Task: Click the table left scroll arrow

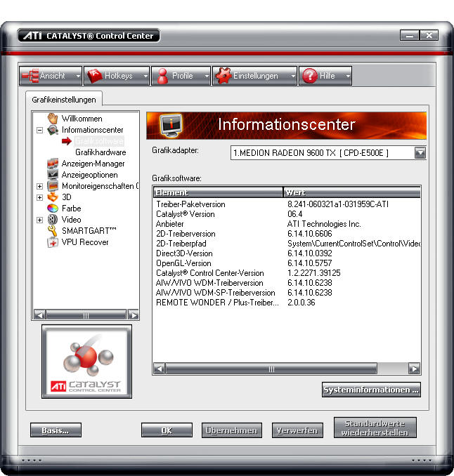Action: [160, 369]
